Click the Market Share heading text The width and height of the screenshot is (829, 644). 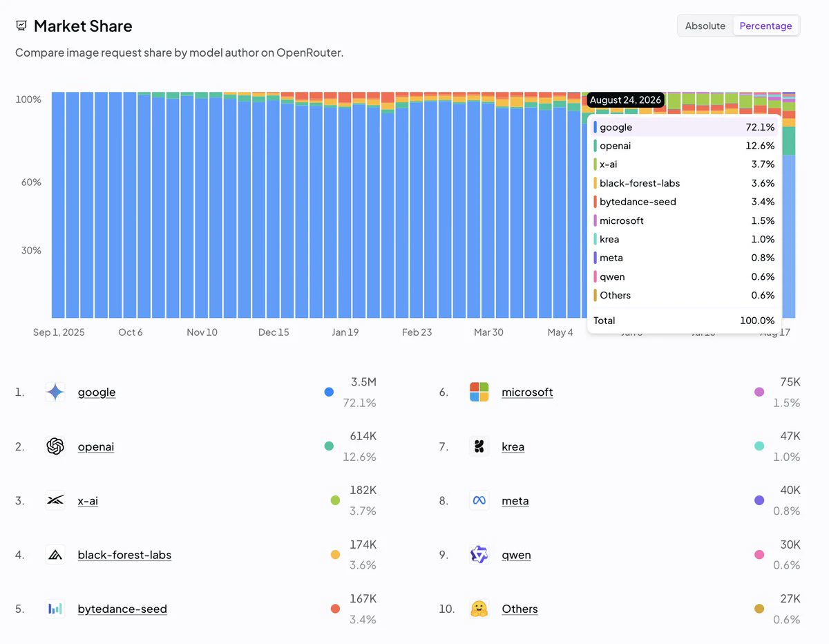pos(83,26)
